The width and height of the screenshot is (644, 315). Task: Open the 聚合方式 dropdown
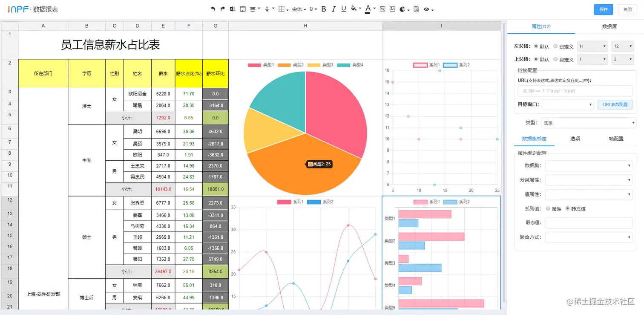tap(589, 237)
